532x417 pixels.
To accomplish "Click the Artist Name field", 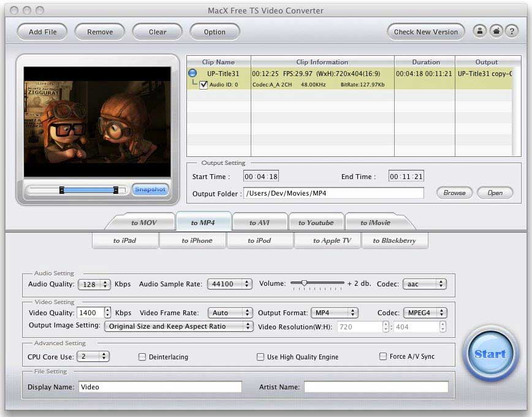I will 376,387.
